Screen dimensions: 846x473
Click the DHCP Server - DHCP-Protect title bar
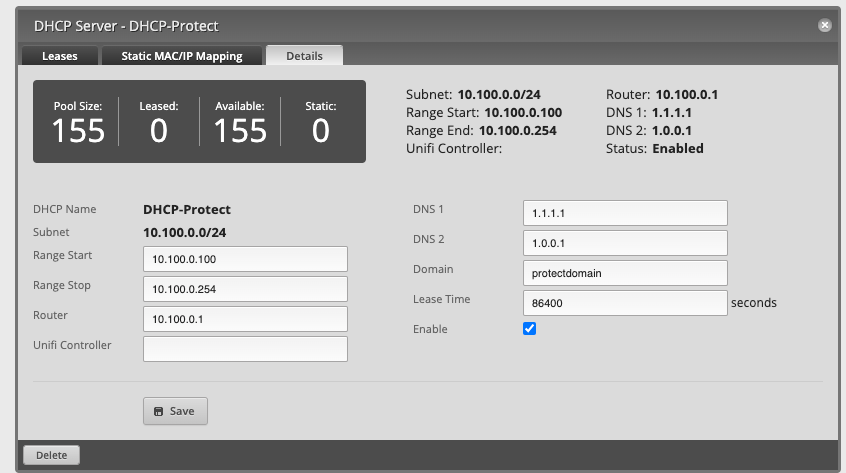pos(400,25)
